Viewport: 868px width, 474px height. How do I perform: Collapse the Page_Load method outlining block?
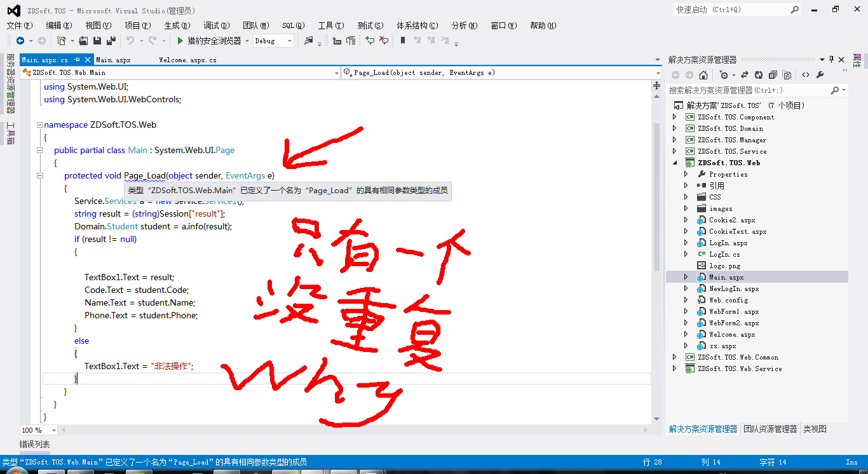click(39, 176)
